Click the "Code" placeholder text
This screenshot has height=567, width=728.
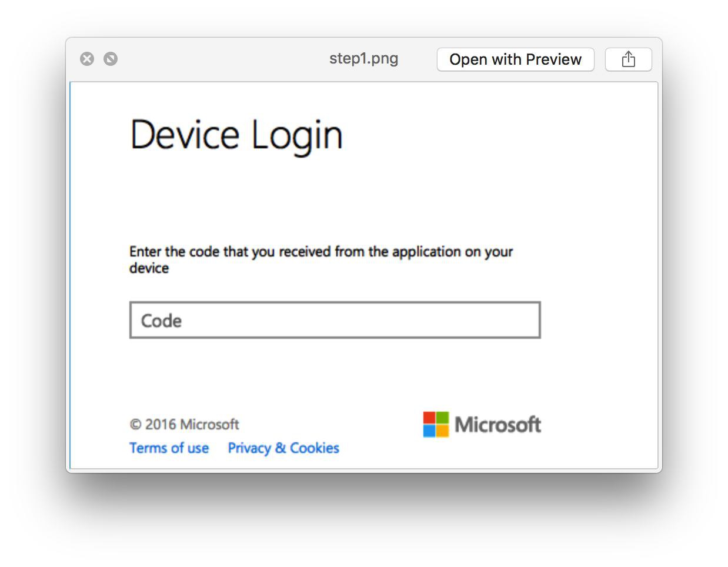point(161,321)
